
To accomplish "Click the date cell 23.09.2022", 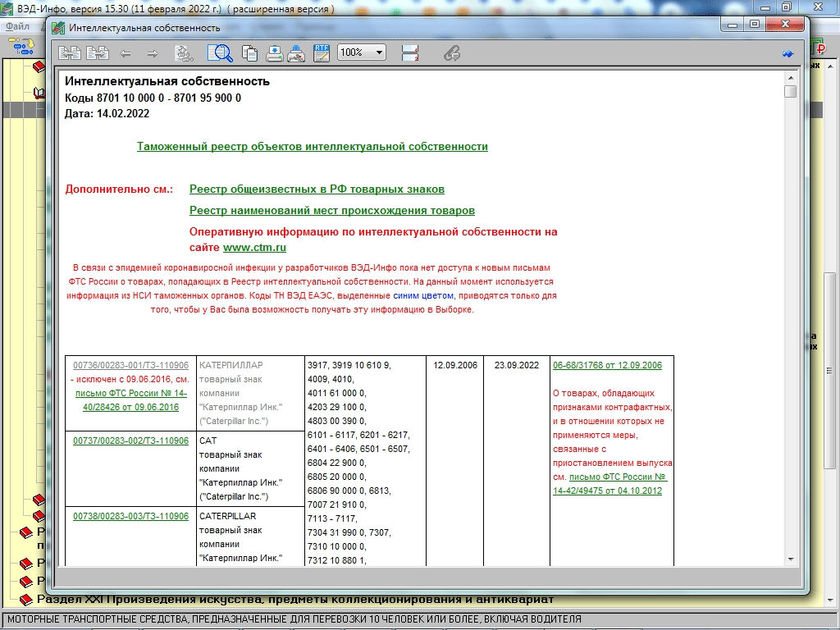I will (x=517, y=365).
